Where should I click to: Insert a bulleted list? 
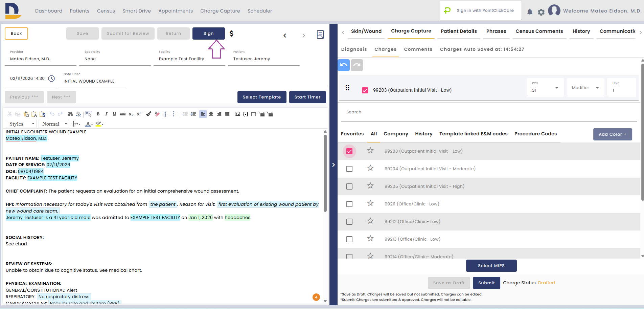click(175, 114)
